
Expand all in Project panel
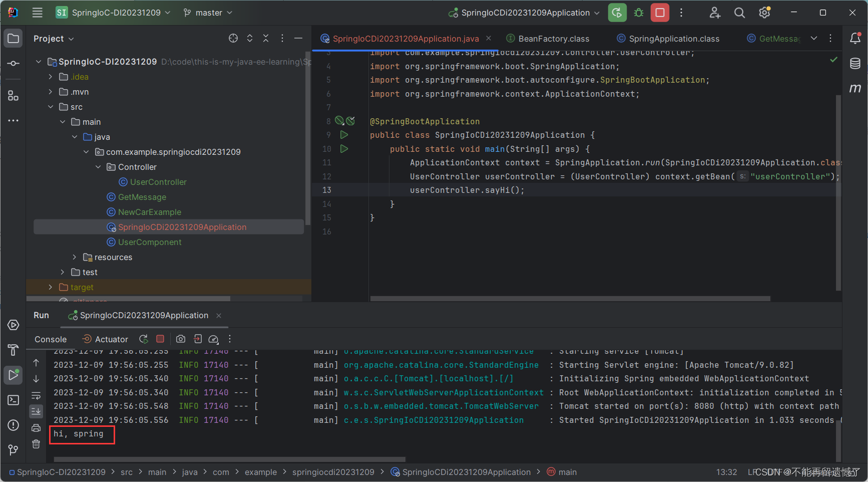click(x=250, y=38)
